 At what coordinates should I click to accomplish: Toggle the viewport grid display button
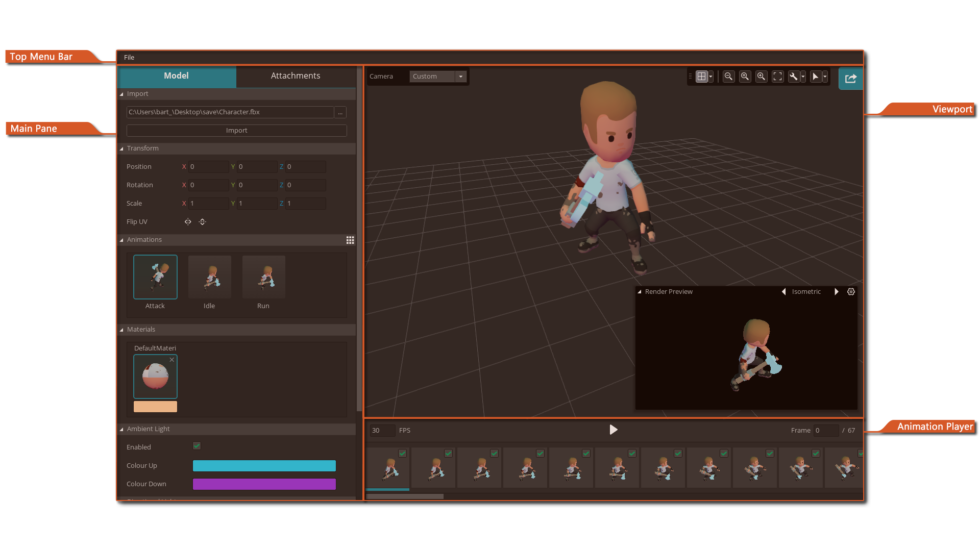[x=702, y=77]
